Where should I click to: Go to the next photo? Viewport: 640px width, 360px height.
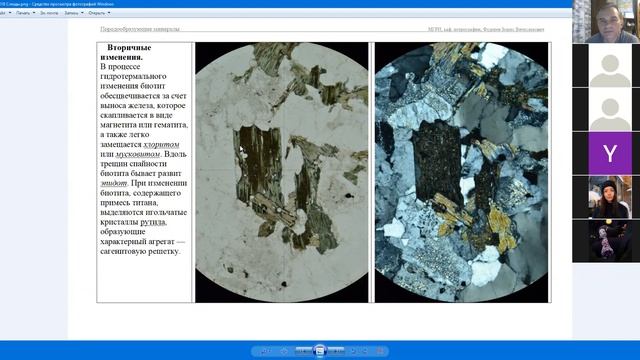(x=336, y=351)
